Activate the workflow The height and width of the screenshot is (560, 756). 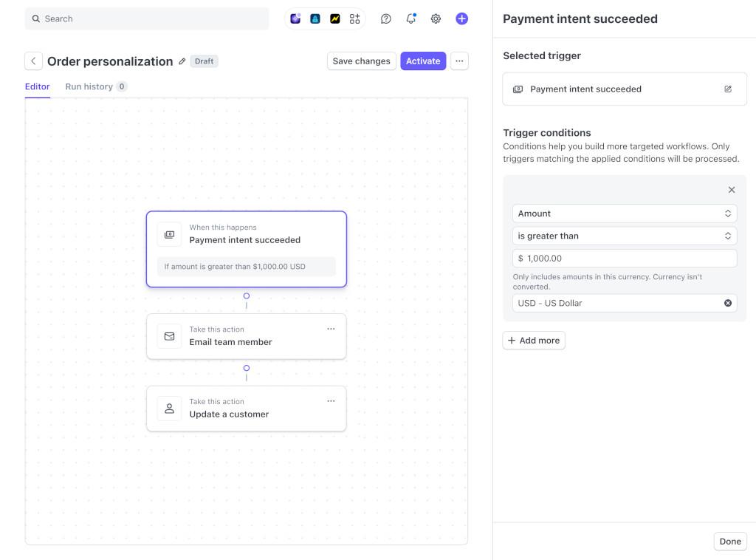point(423,61)
